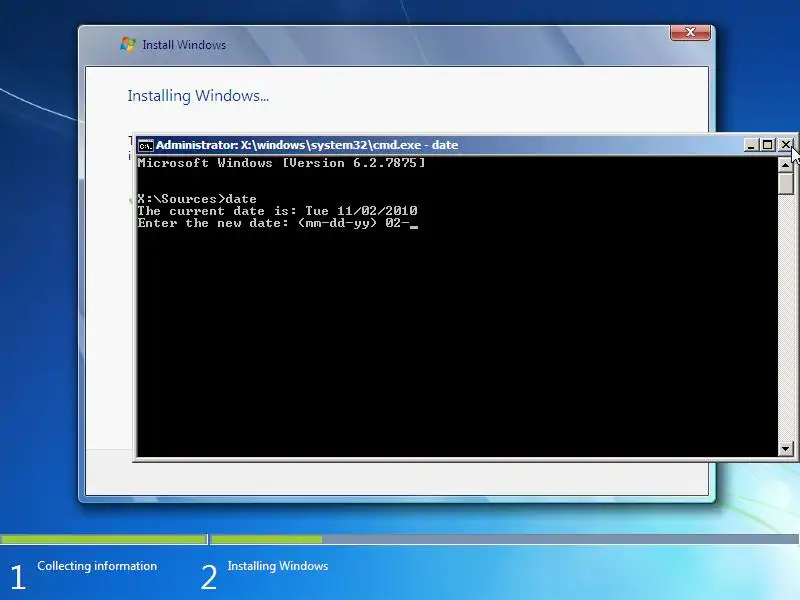Image resolution: width=800 pixels, height=600 pixels.
Task: Click the Collecting information progress bar
Action: tap(104, 539)
